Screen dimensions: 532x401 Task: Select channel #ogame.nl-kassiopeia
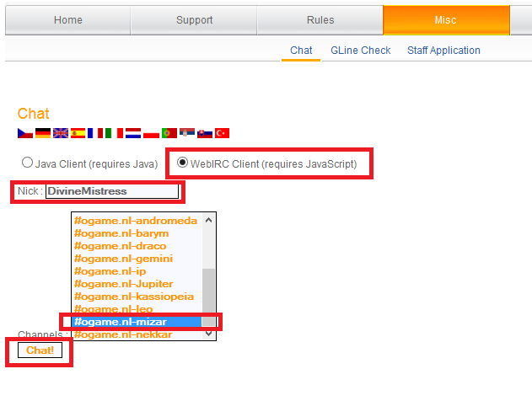[x=137, y=297]
